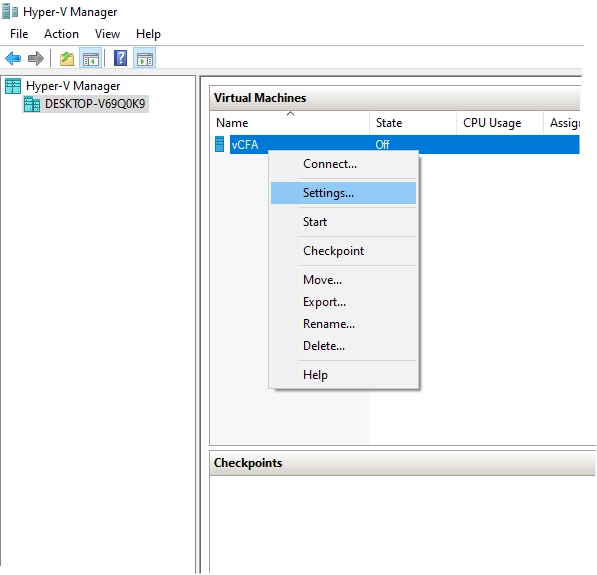
Task: Click the blue Help question mark icon
Action: coord(120,59)
